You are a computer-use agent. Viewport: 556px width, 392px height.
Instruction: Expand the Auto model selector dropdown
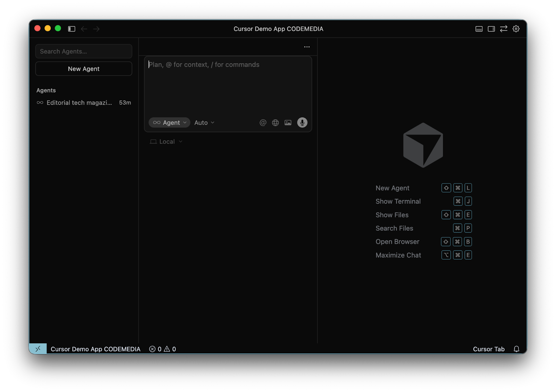click(x=204, y=123)
